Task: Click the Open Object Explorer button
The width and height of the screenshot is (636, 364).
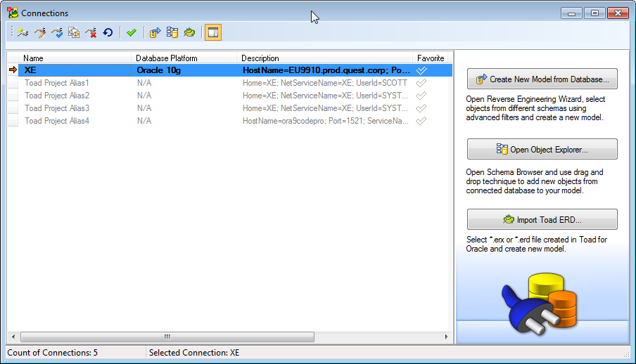Action: pos(542,149)
